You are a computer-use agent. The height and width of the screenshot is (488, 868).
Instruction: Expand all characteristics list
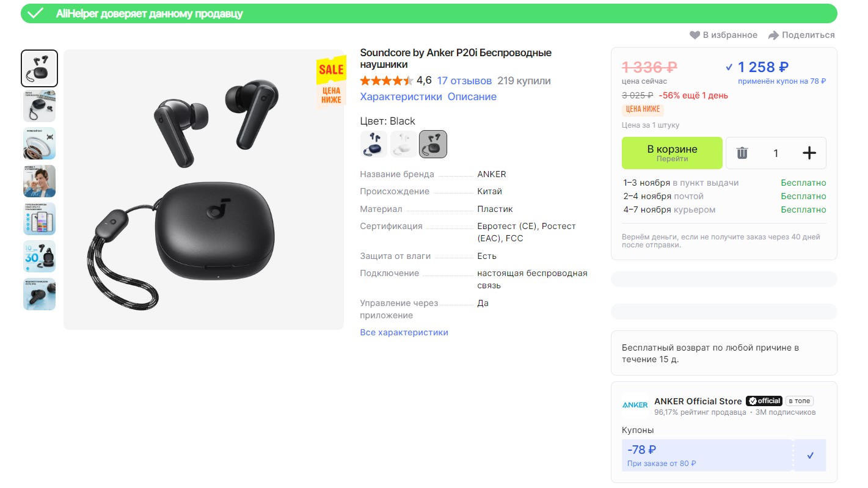point(404,332)
